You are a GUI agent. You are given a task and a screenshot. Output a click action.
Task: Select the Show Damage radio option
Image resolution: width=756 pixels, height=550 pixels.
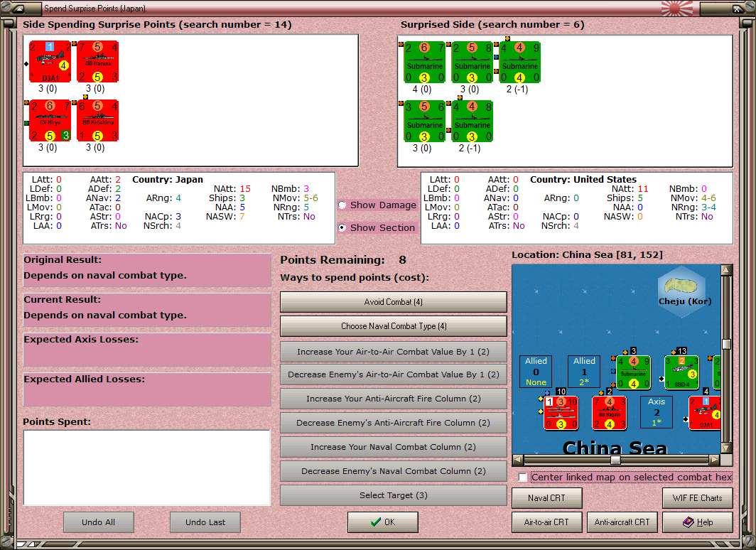[342, 205]
